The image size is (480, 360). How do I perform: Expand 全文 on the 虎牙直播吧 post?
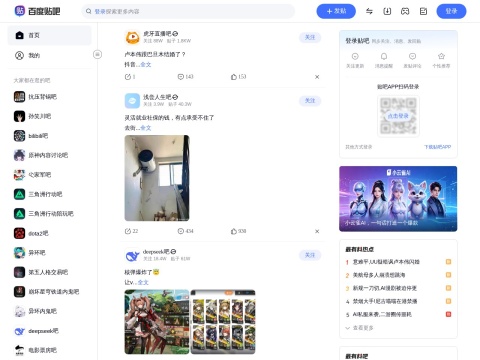[146, 65]
